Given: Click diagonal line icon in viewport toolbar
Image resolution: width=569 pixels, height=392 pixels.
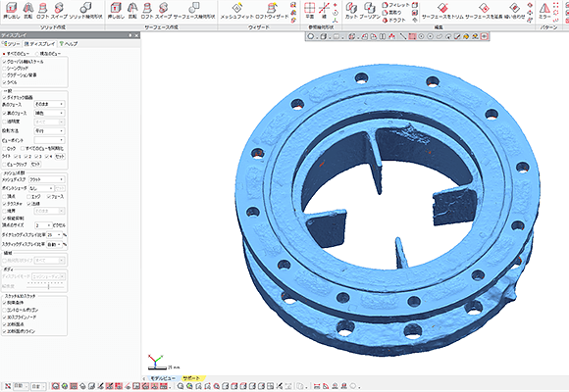Looking at the screenshot, I should 402,36.
